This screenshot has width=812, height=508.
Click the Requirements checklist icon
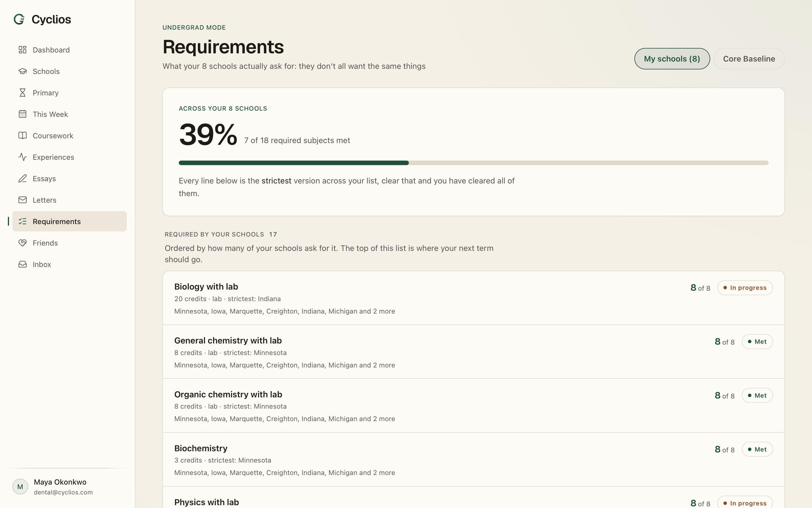point(23,222)
